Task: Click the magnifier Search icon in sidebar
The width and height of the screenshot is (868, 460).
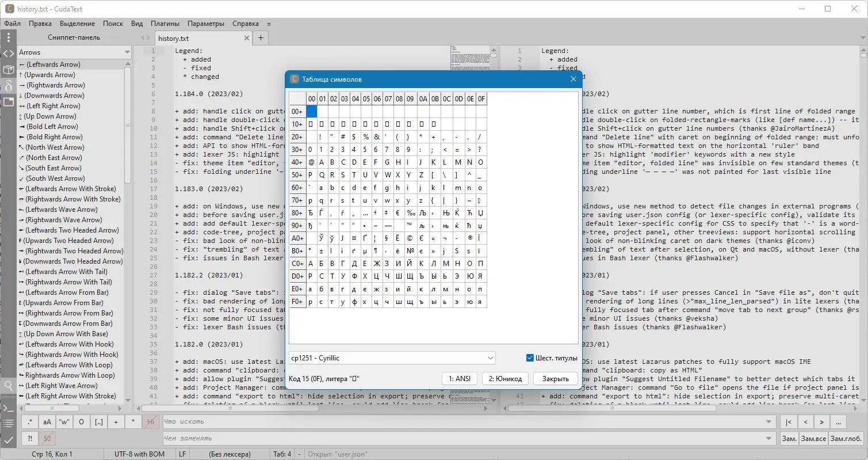Action: [x=8, y=385]
